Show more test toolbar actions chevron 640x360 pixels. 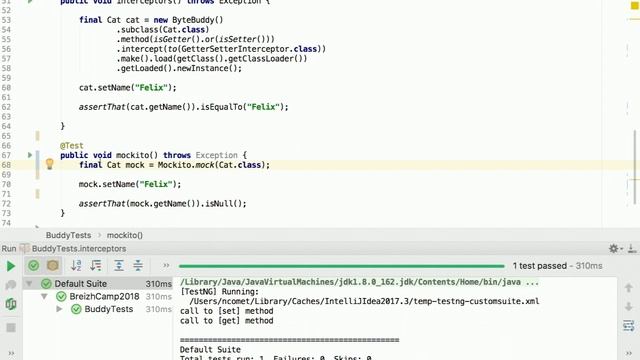[166, 266]
